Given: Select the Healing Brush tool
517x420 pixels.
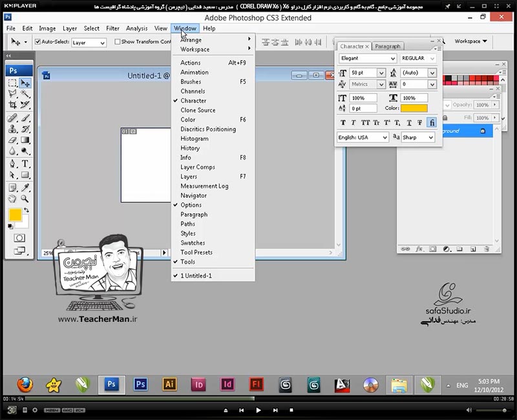Looking at the screenshot, I should tap(12, 118).
